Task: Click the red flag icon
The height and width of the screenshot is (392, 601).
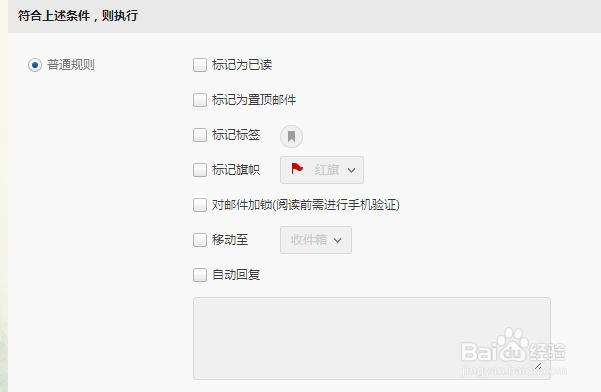Action: point(297,169)
